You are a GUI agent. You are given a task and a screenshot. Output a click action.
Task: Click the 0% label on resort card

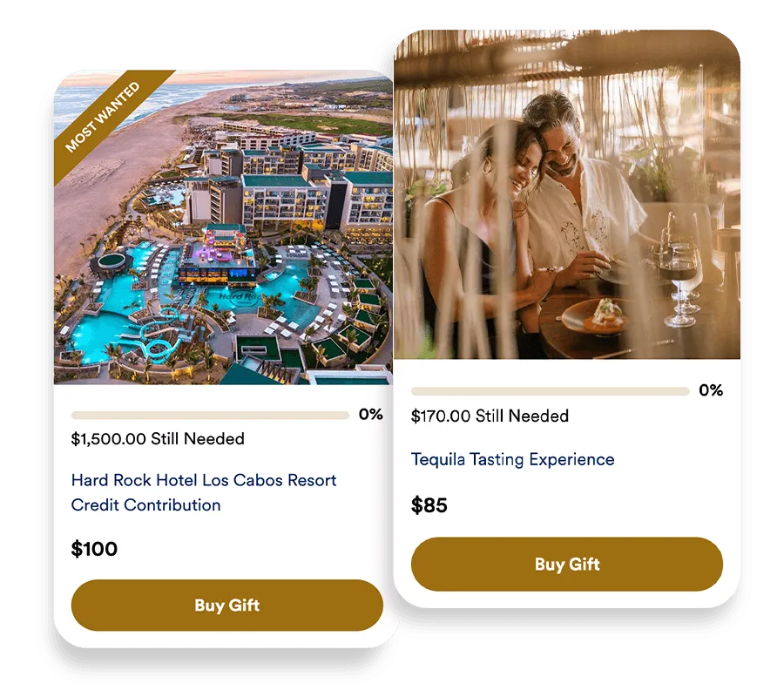[x=370, y=415]
